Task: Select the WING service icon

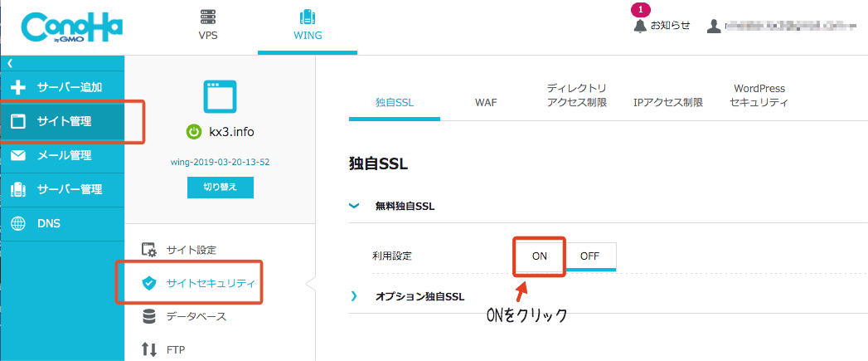Action: point(308,18)
